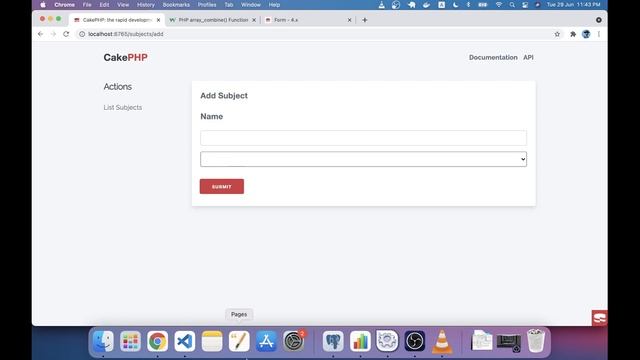Open pgAdmin elephant icon in dock

[333, 341]
